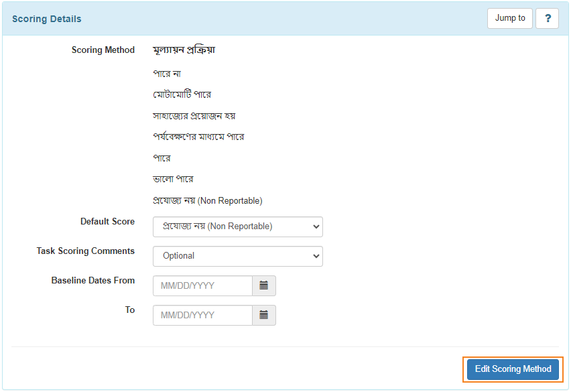
Task: Click the সাহায্যের প্রয়োজন হয় score level
Action: click(194, 116)
